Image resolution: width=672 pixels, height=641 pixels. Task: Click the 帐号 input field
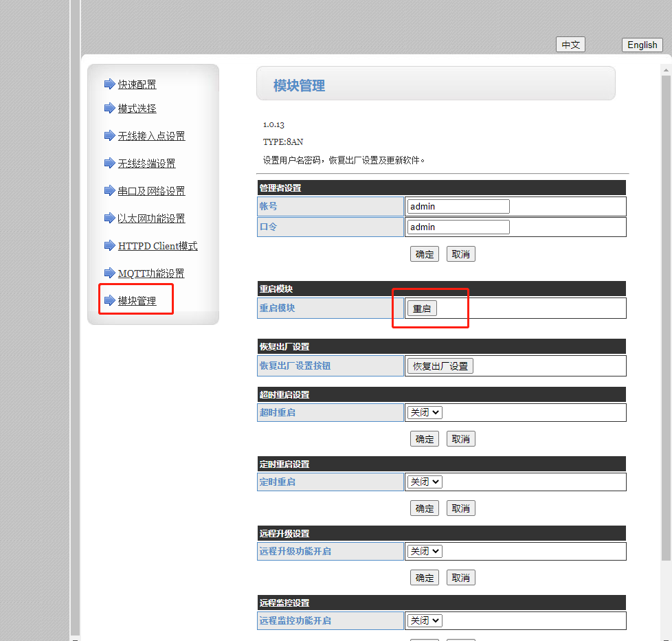click(x=458, y=206)
